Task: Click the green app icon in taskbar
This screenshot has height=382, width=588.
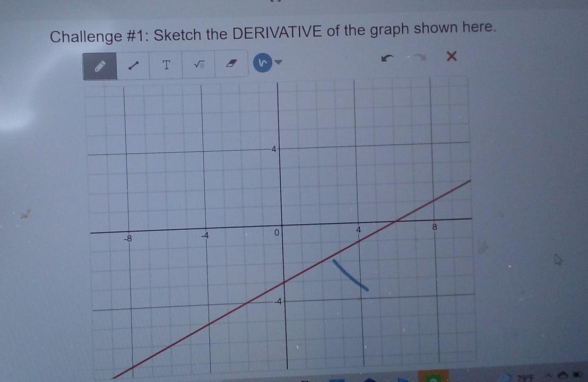Action: [433, 376]
